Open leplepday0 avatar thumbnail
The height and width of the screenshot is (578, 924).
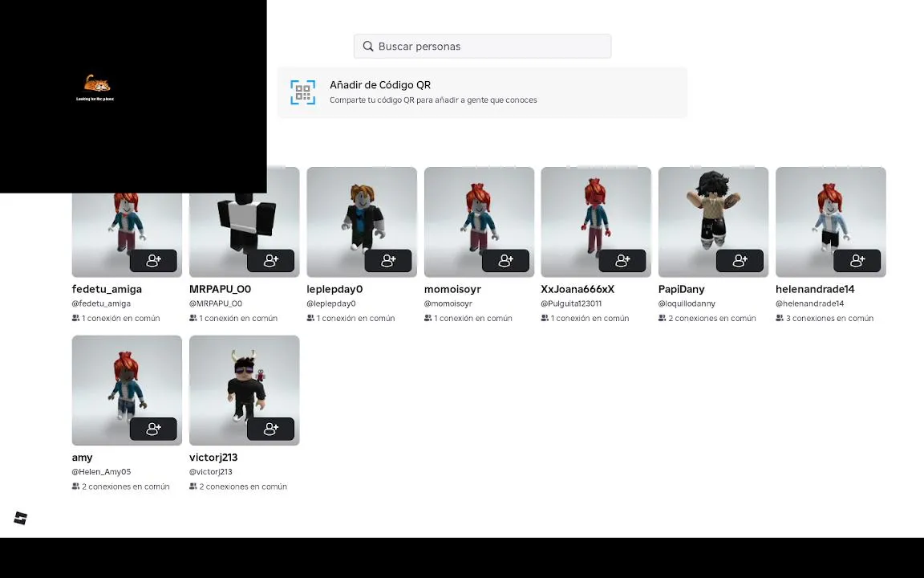[x=361, y=222]
